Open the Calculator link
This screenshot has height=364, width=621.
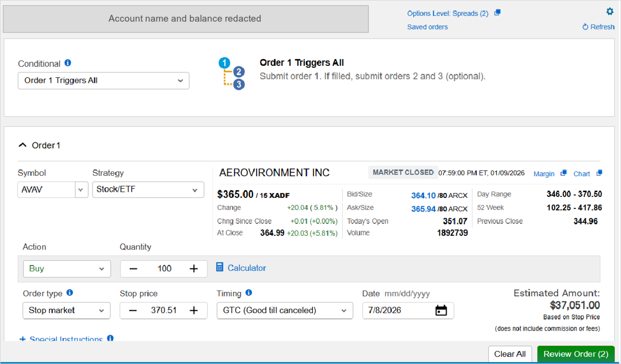[x=247, y=268]
